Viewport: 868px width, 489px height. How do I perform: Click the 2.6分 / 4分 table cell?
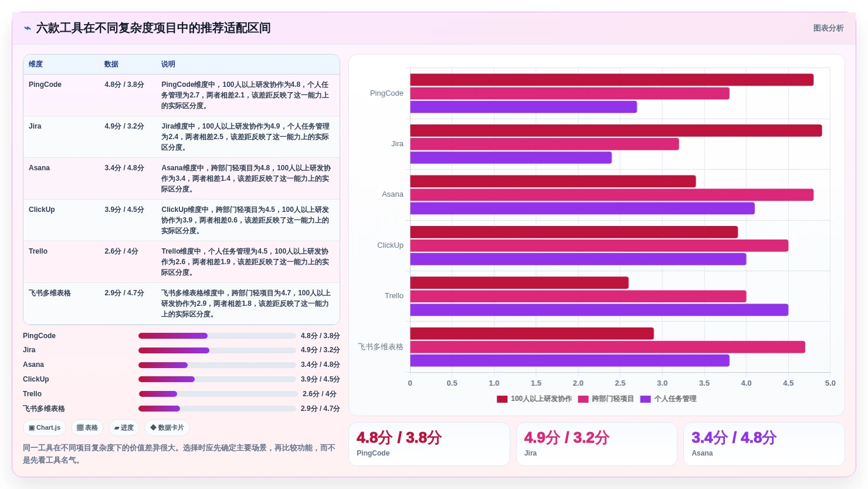click(121, 251)
